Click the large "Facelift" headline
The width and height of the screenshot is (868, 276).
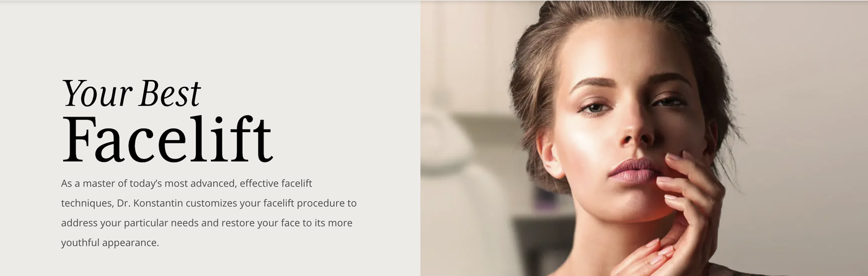point(167,139)
